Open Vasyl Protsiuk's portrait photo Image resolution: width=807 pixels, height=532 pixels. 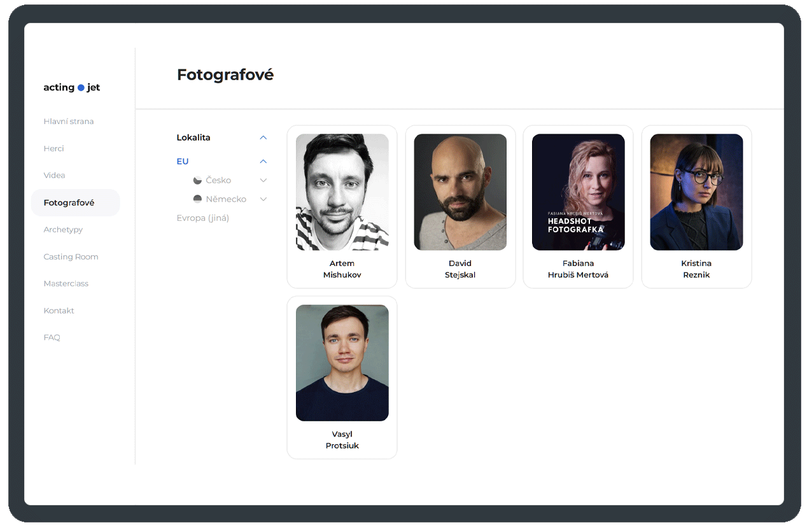pyautogui.click(x=342, y=363)
